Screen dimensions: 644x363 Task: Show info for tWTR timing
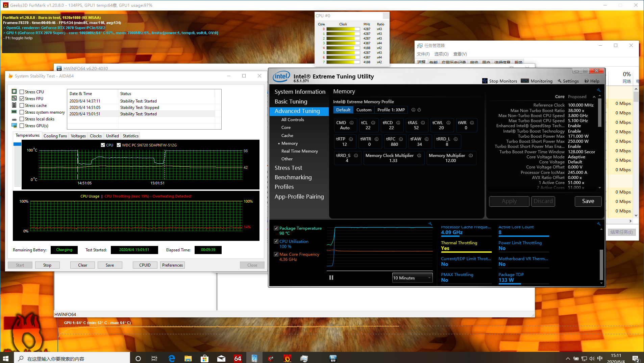coord(376,139)
